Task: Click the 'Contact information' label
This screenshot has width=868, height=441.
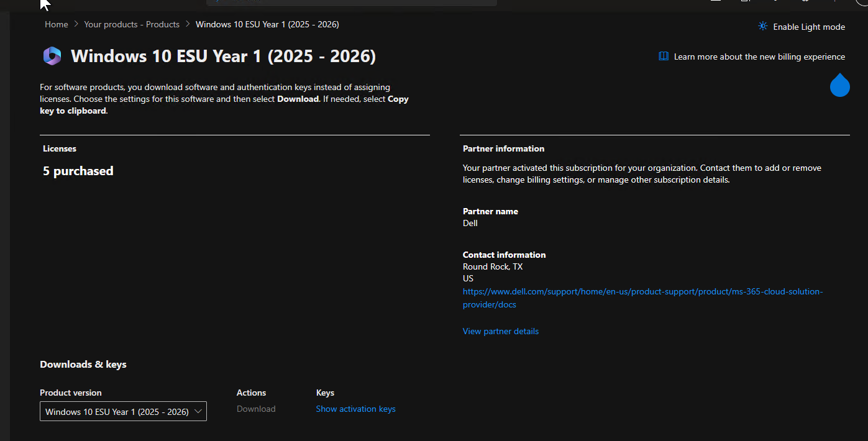Action: (x=504, y=255)
